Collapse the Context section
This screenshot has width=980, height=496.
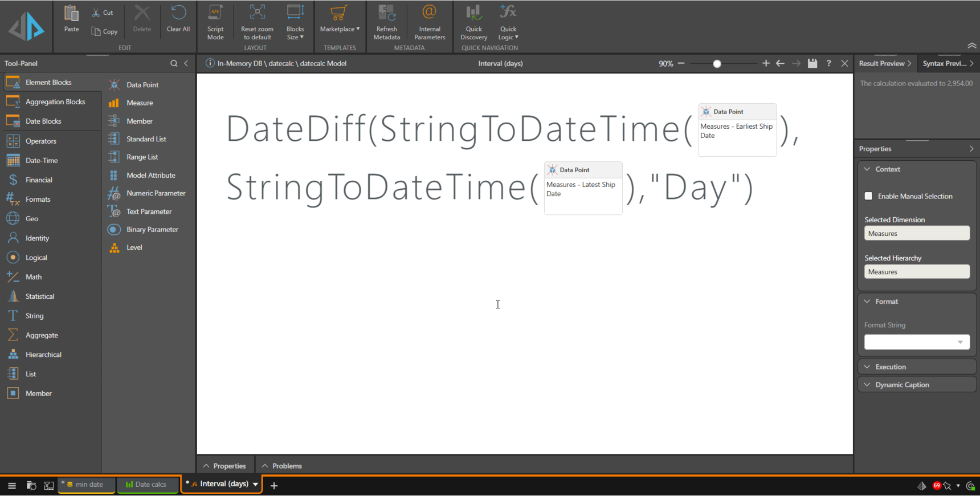(x=867, y=169)
